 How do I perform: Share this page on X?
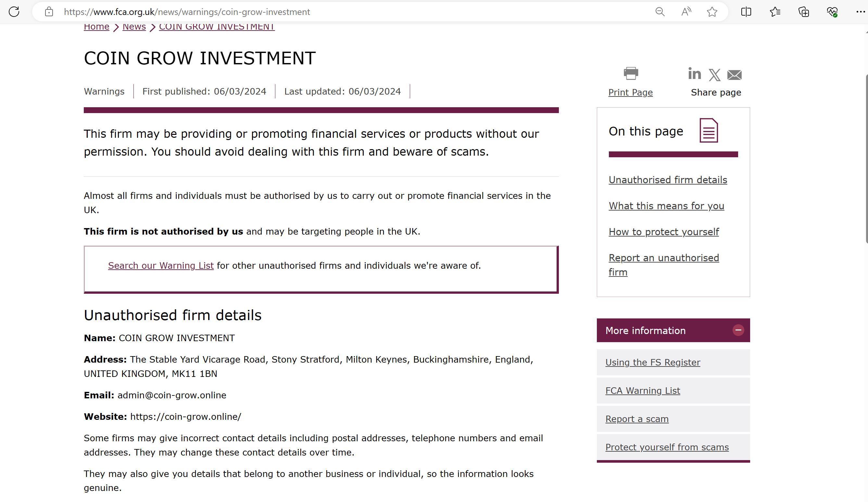tap(715, 75)
